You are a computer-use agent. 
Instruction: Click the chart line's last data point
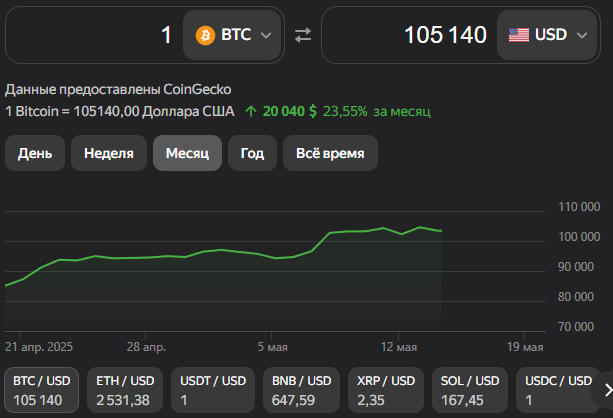coord(441,231)
